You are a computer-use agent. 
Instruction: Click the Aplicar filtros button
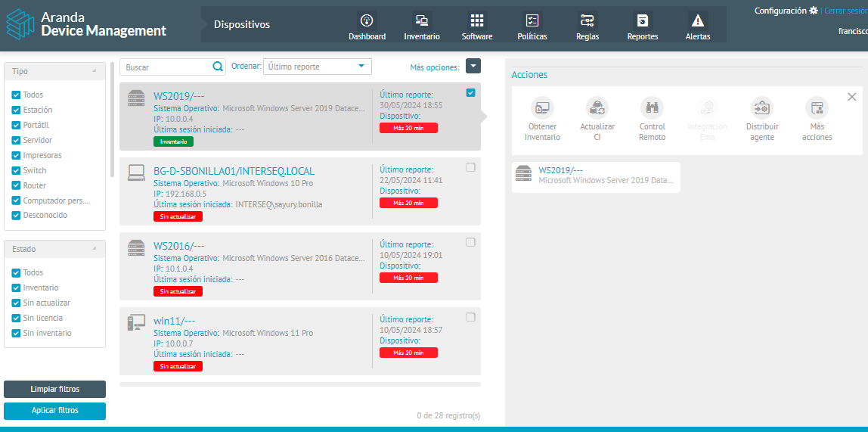pos(54,411)
